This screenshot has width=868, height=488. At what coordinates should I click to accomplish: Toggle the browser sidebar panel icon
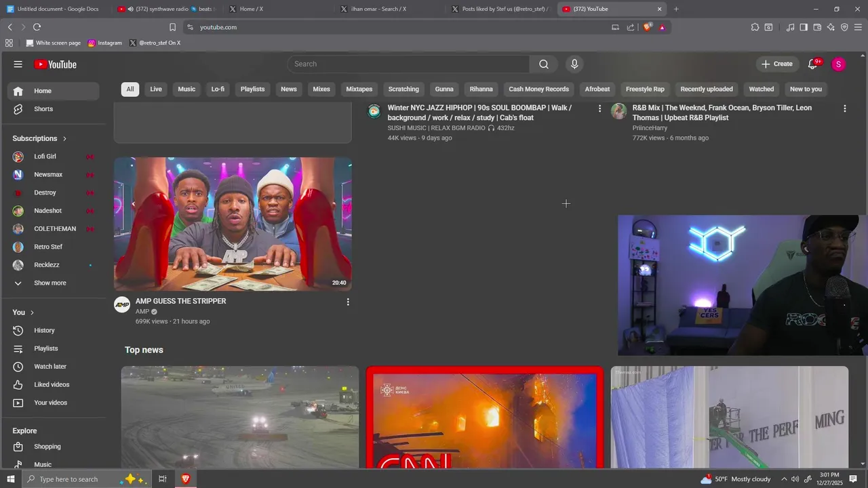point(804,27)
